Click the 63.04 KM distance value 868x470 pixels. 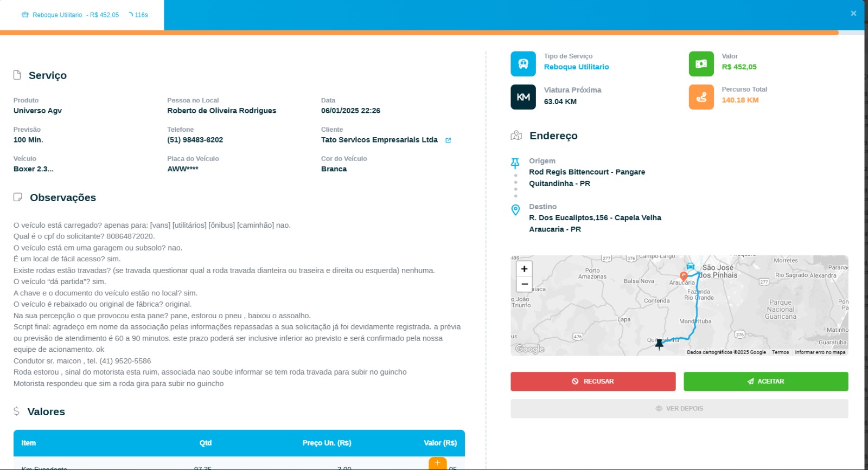(x=560, y=102)
